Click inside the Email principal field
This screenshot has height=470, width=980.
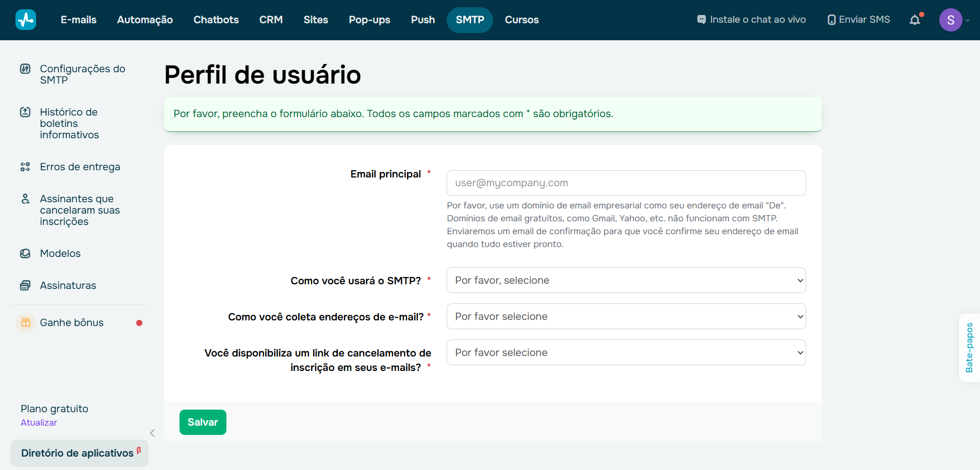point(626,183)
